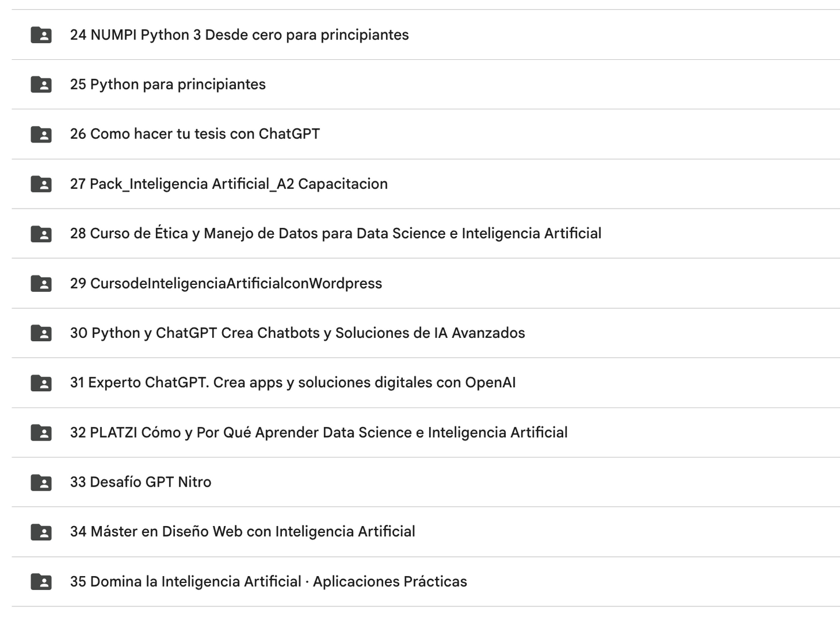
Task: Select the row for '28 Curso de Ética y Manejo de Datos'
Action: tap(335, 234)
